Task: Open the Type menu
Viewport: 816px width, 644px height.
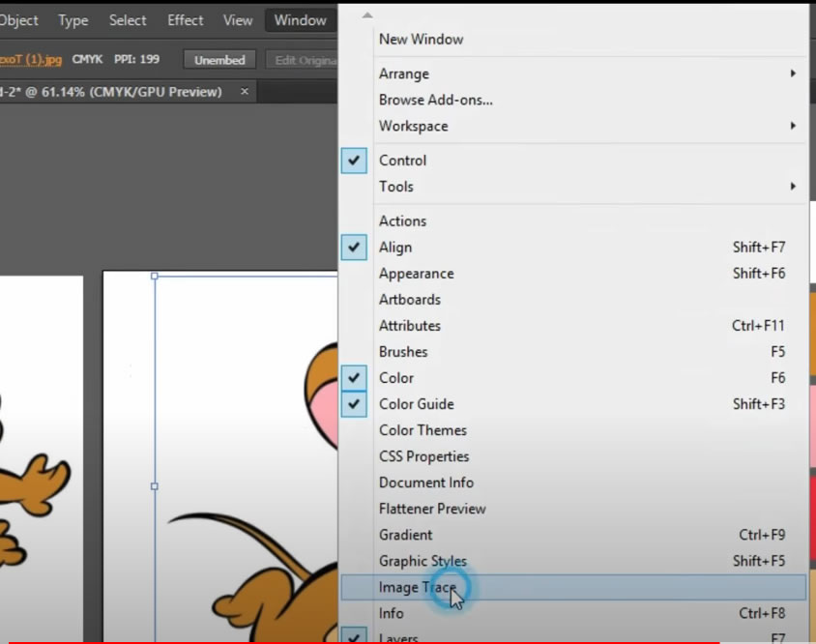Action: 73,20
